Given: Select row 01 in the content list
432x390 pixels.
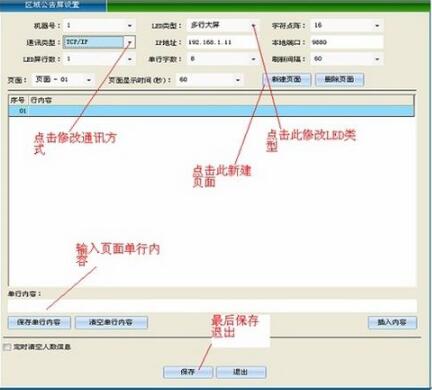Looking at the screenshot, I should click(x=211, y=111).
